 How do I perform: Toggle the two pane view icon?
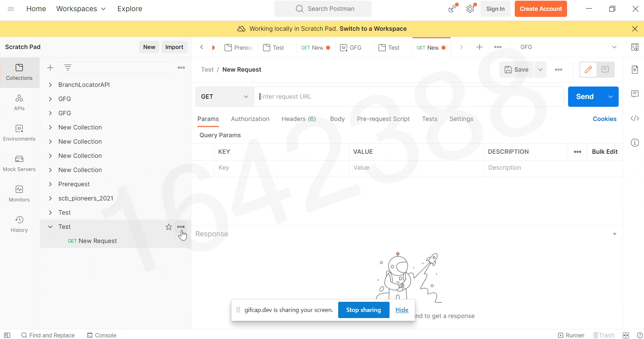(626, 335)
